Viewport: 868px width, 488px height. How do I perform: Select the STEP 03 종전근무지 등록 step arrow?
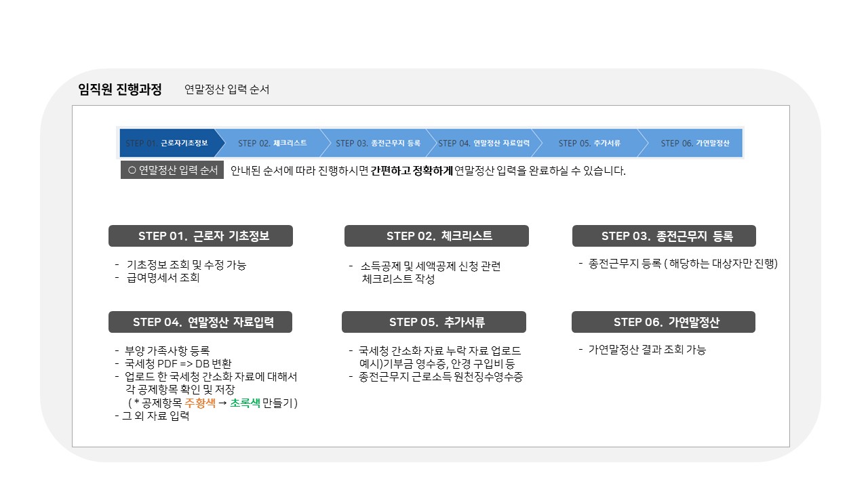point(380,143)
